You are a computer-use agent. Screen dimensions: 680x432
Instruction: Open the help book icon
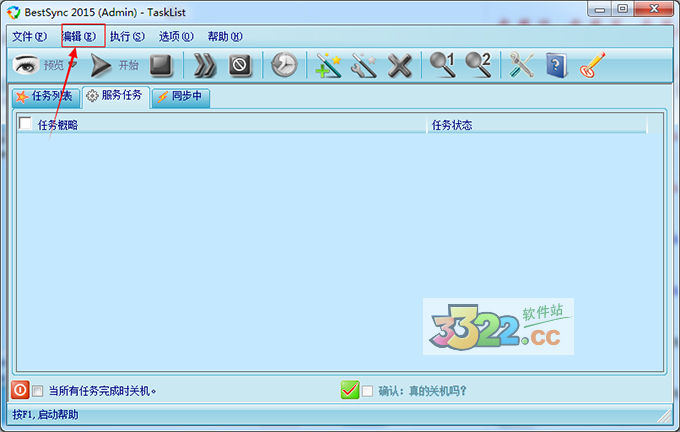click(x=556, y=65)
